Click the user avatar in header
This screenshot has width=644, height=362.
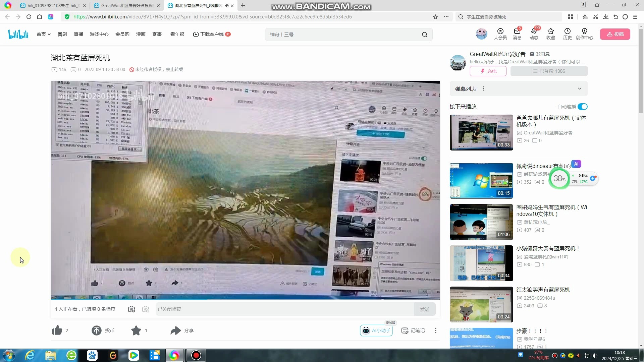pos(481,34)
